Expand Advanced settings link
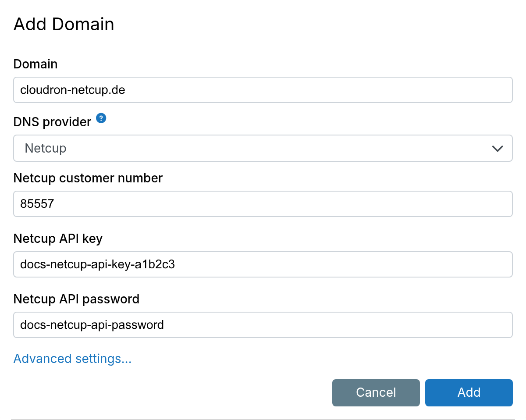This screenshot has height=420, width=526. [x=72, y=359]
